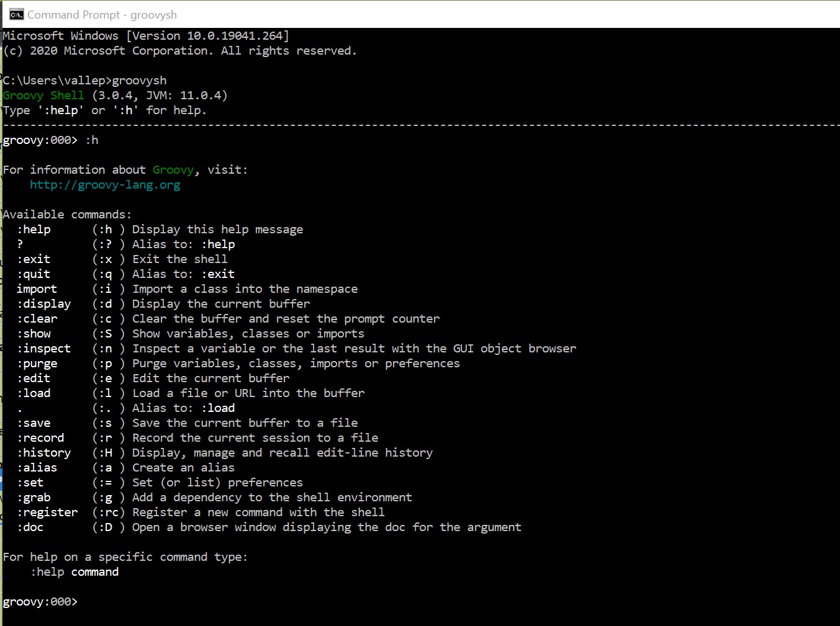Click the ':display' command entry
The image size is (840, 626).
(43, 304)
